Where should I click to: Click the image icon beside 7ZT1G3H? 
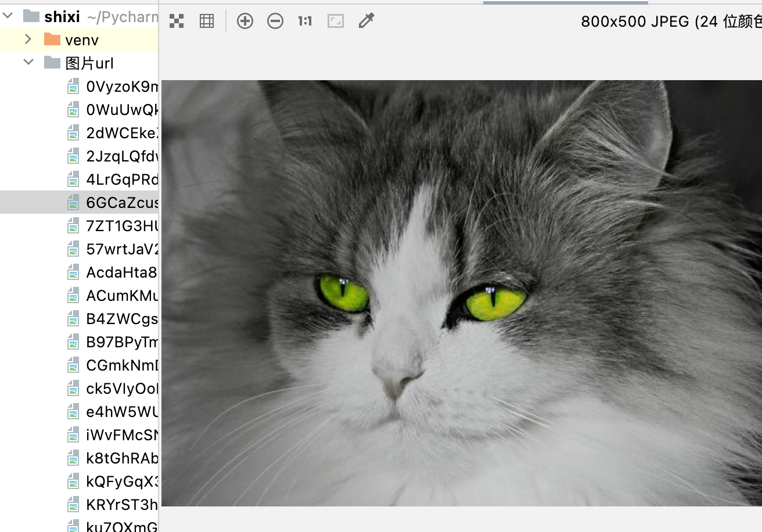pos(73,225)
